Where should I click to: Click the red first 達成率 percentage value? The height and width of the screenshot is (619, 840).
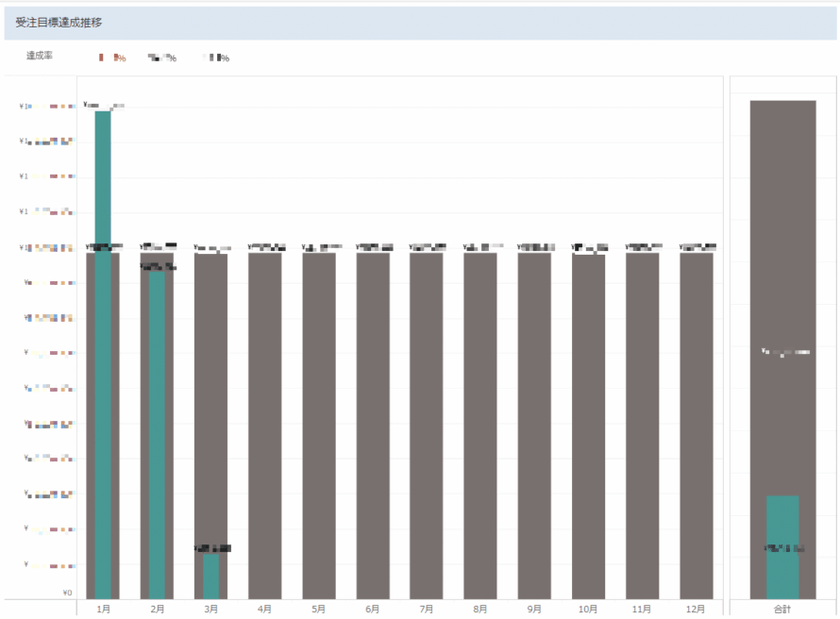(x=113, y=59)
